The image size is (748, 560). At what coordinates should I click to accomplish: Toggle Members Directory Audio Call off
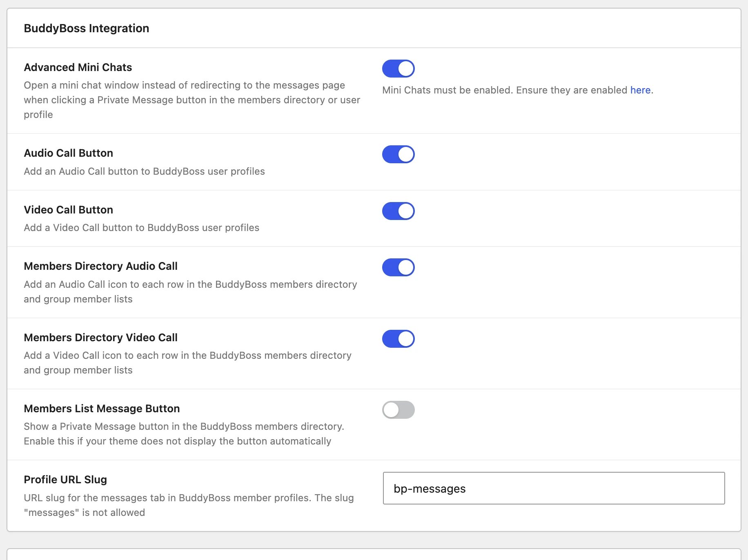coord(398,267)
